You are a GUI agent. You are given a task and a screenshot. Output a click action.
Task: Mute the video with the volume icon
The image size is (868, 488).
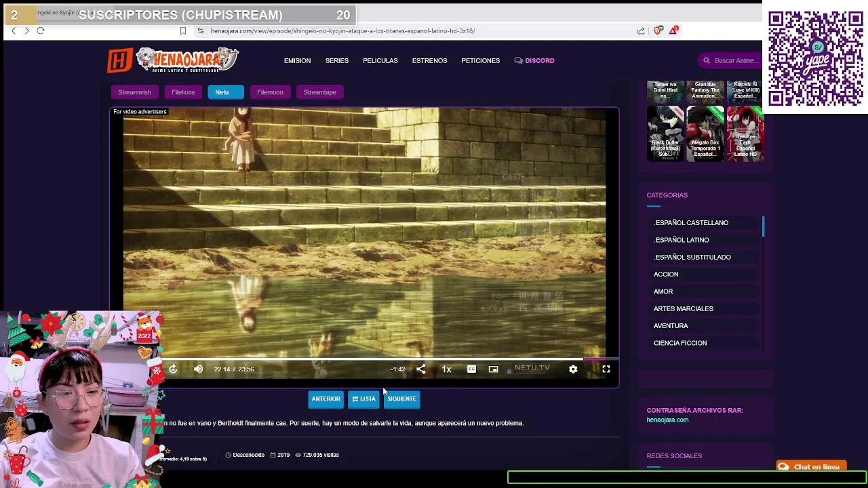pos(198,369)
